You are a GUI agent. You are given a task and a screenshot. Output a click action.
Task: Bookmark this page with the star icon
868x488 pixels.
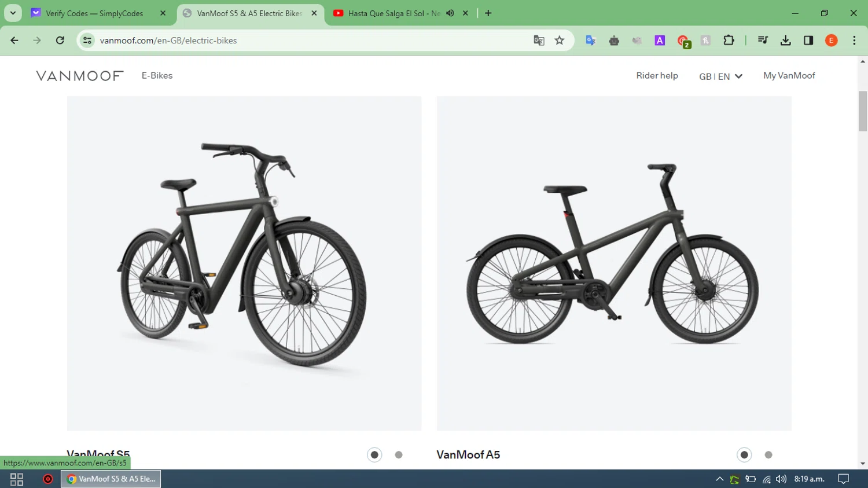[560, 41]
